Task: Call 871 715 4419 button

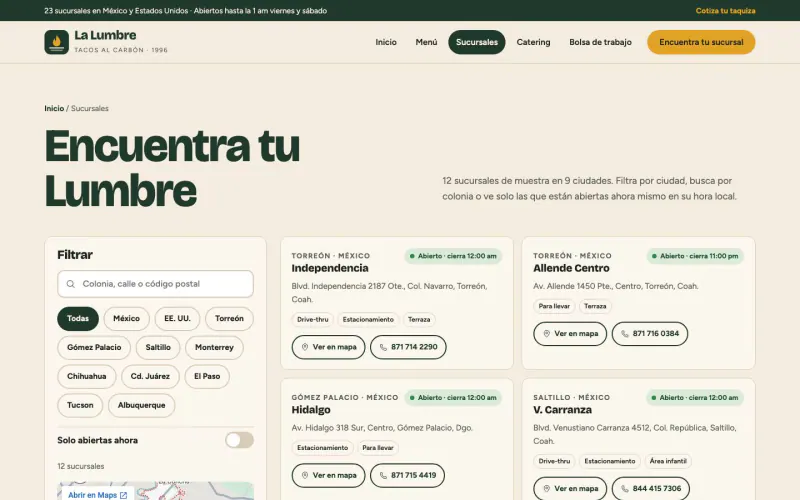Action: click(x=408, y=476)
